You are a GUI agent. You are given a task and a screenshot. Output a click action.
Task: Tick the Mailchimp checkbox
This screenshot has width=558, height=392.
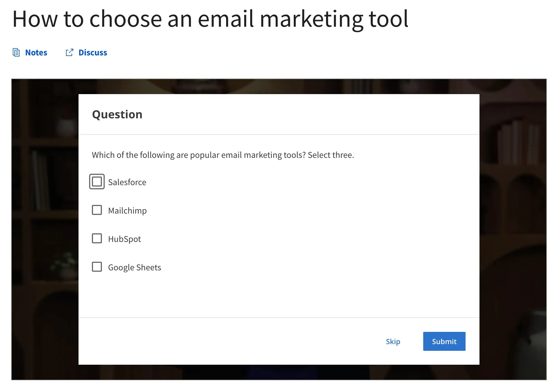[97, 210]
